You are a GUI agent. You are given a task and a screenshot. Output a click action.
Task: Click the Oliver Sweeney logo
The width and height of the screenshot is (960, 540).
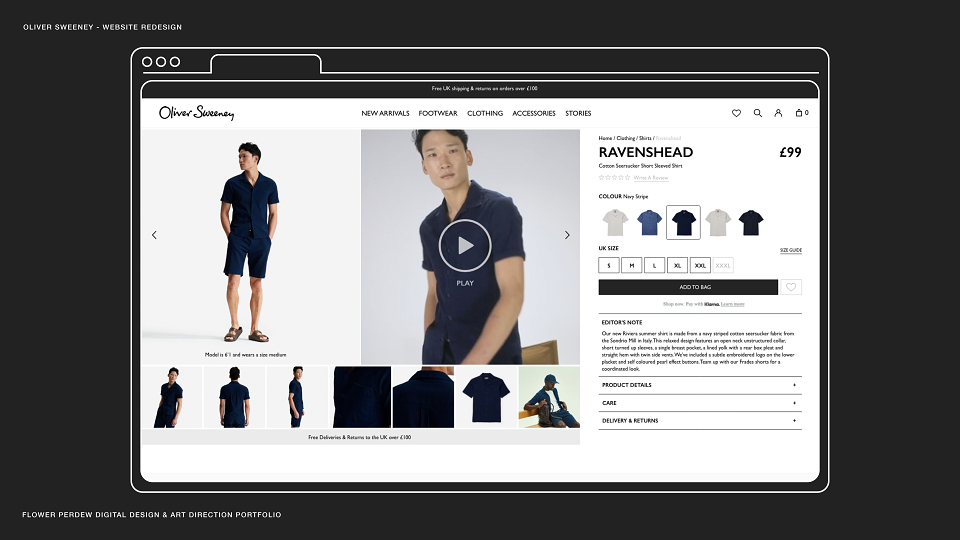[x=196, y=113]
